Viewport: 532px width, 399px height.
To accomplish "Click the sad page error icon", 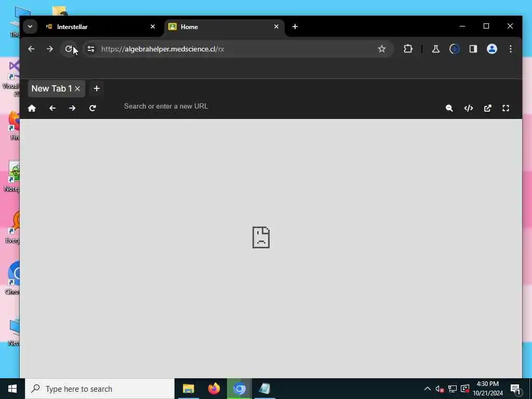I will pos(261,237).
